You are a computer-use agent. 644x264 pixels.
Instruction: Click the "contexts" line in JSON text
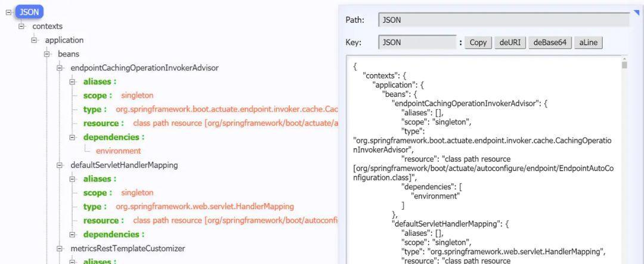pos(385,76)
